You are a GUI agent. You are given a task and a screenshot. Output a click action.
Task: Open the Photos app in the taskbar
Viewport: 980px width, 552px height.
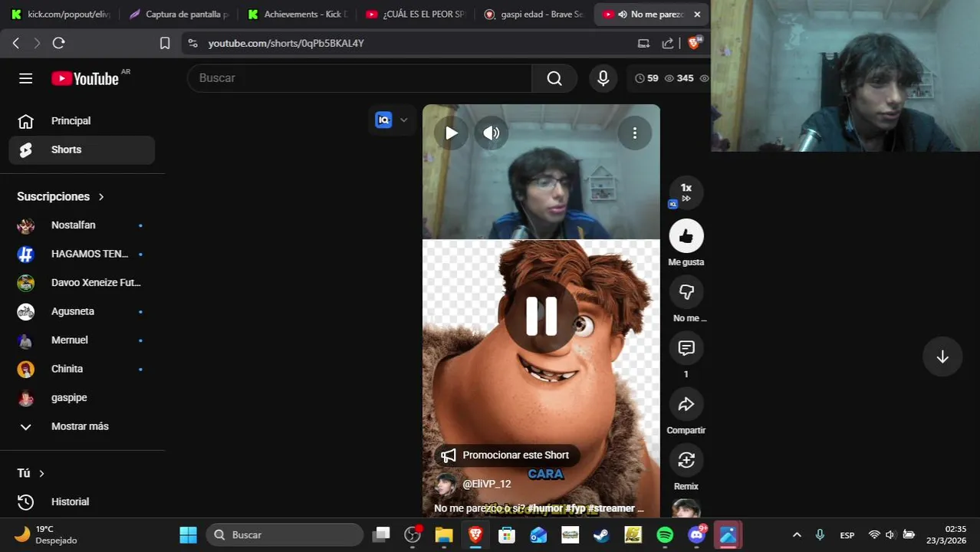tap(728, 534)
